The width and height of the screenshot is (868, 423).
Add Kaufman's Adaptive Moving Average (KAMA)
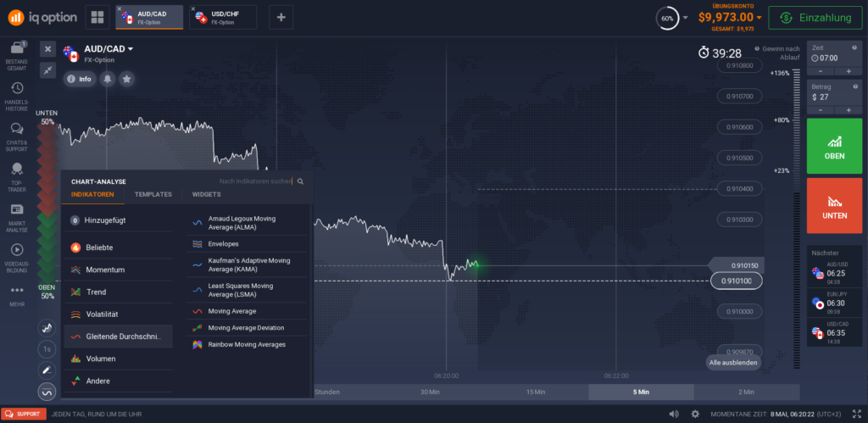click(247, 264)
